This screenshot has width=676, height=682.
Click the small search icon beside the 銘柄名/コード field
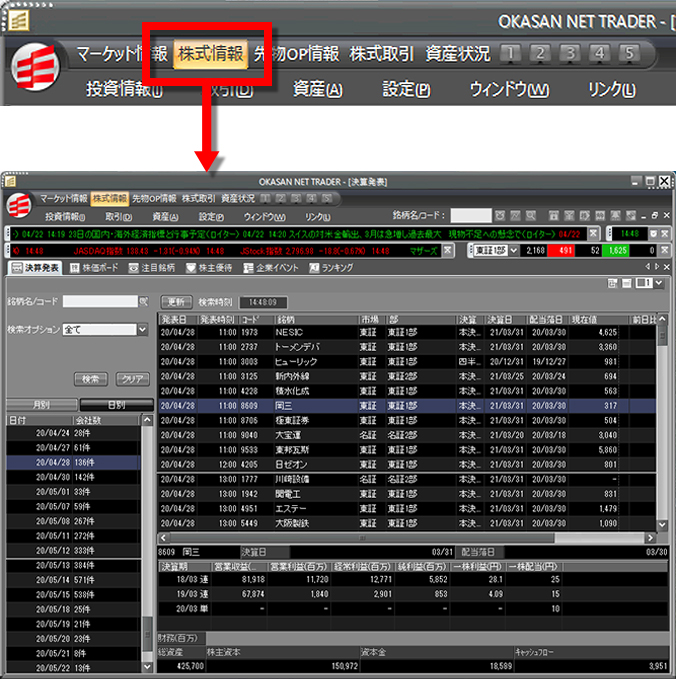[x=144, y=301]
